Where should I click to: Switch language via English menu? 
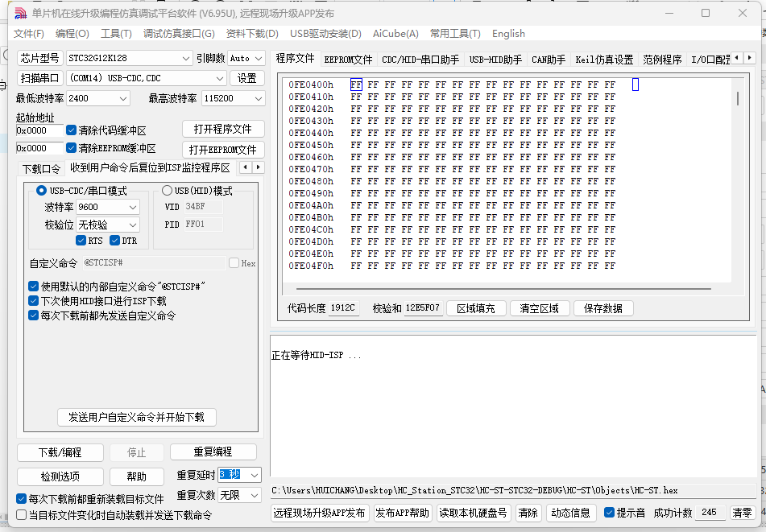point(508,34)
